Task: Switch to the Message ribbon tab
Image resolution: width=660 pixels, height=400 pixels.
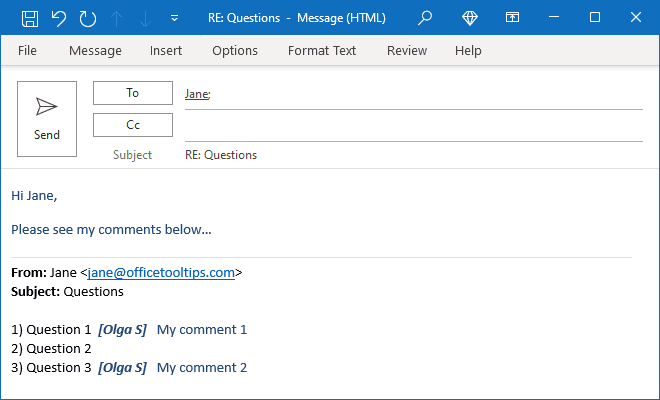Action: click(96, 51)
